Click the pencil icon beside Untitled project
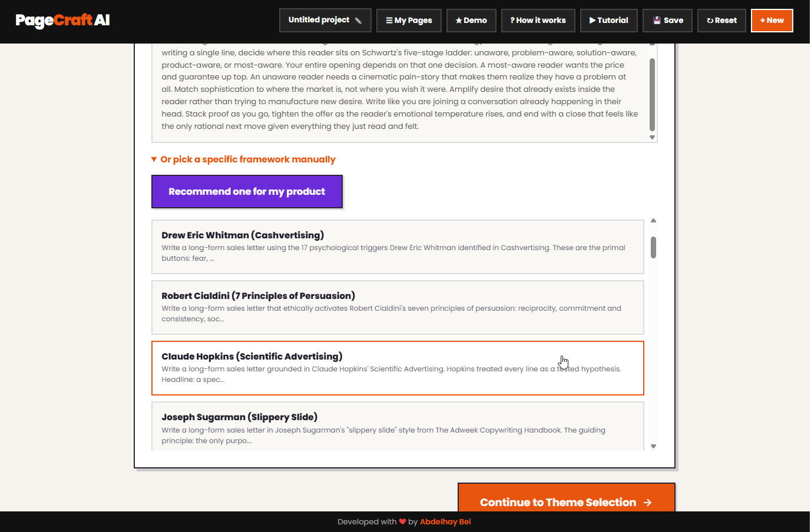Image resolution: width=811 pixels, height=532 pixels. [x=358, y=21]
